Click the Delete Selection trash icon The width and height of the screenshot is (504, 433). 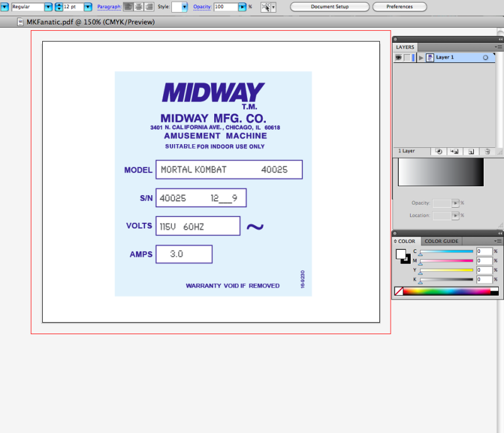pos(487,152)
